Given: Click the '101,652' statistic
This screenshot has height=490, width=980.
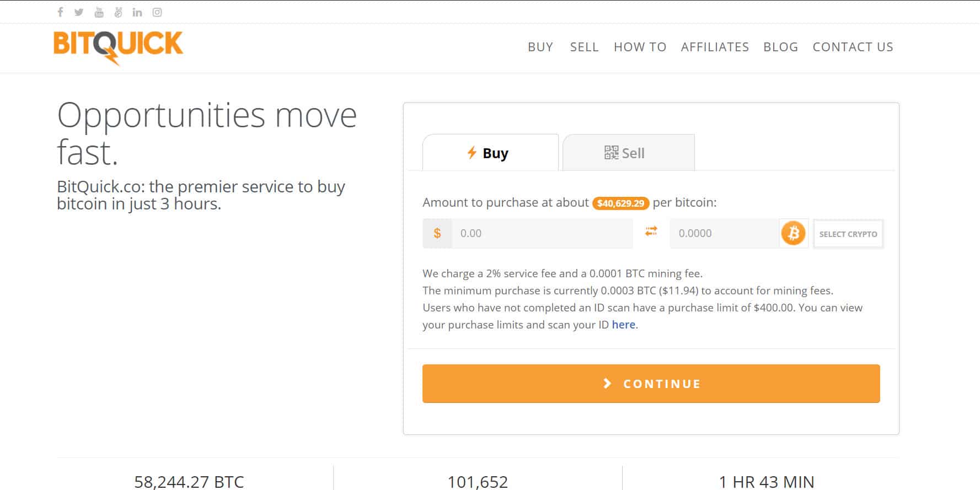Looking at the screenshot, I should [478, 482].
